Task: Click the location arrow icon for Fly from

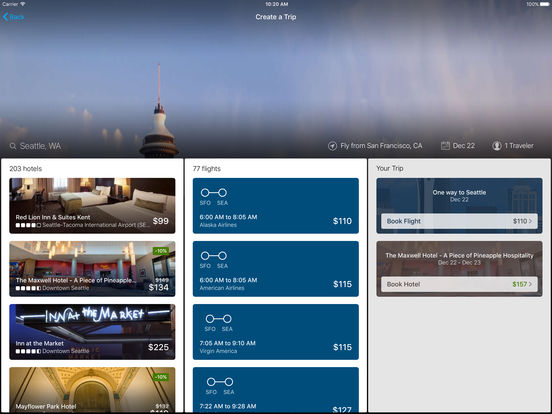Action: [x=332, y=146]
